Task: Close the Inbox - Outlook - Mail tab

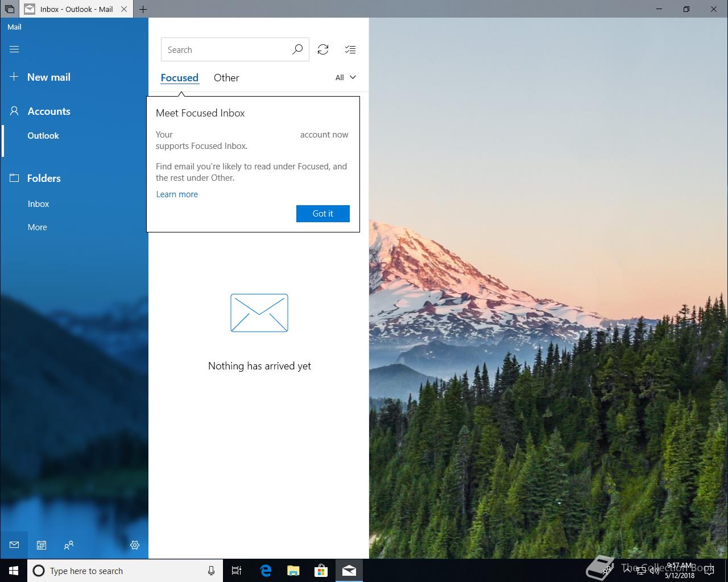Action: click(124, 9)
